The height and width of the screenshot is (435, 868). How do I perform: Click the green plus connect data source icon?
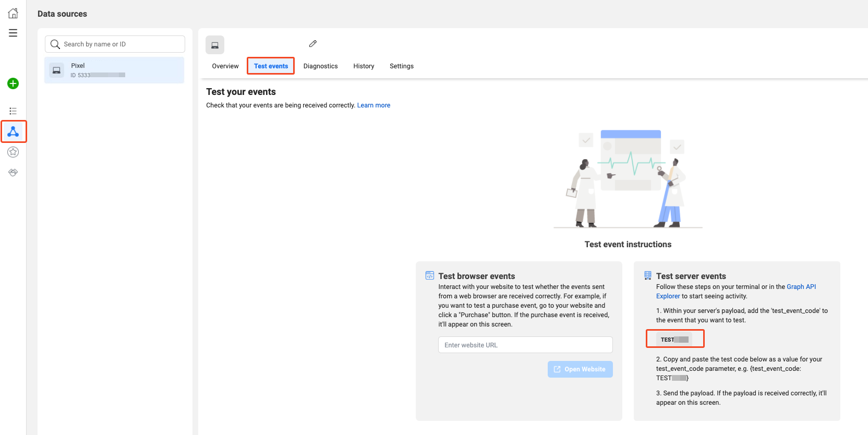tap(13, 83)
